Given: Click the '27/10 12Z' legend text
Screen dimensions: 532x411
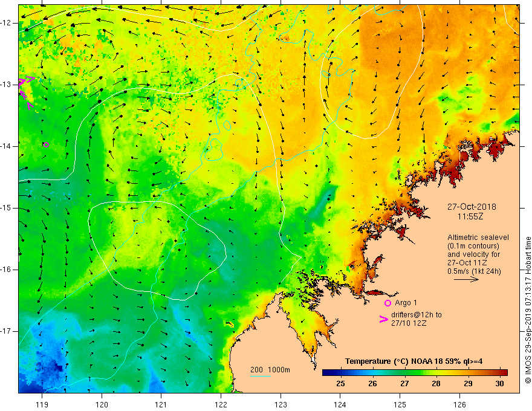Looking at the screenshot, I should (x=409, y=323).
